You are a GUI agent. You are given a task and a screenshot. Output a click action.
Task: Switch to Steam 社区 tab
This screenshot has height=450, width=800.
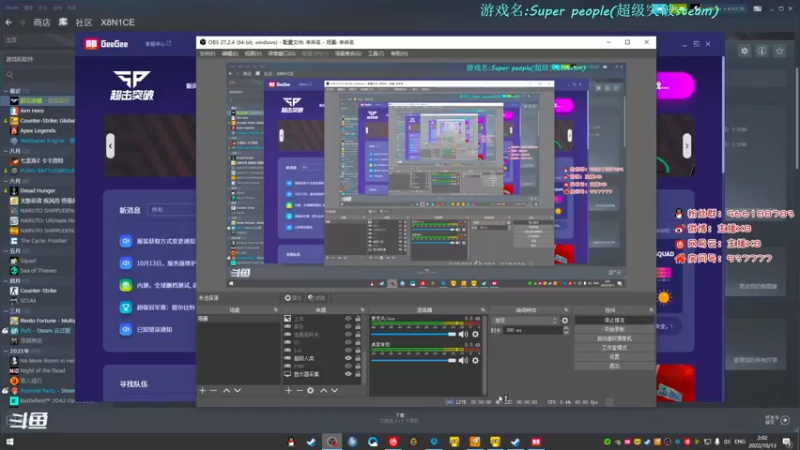(x=84, y=22)
